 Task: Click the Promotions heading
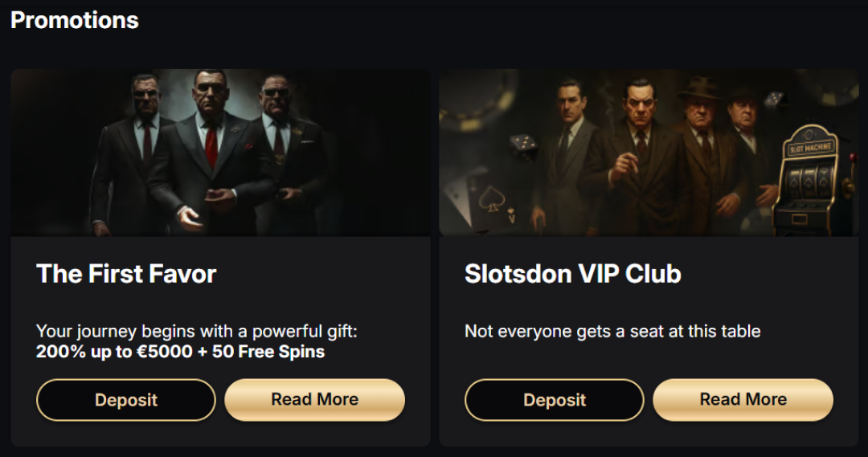pyautogui.click(x=75, y=20)
